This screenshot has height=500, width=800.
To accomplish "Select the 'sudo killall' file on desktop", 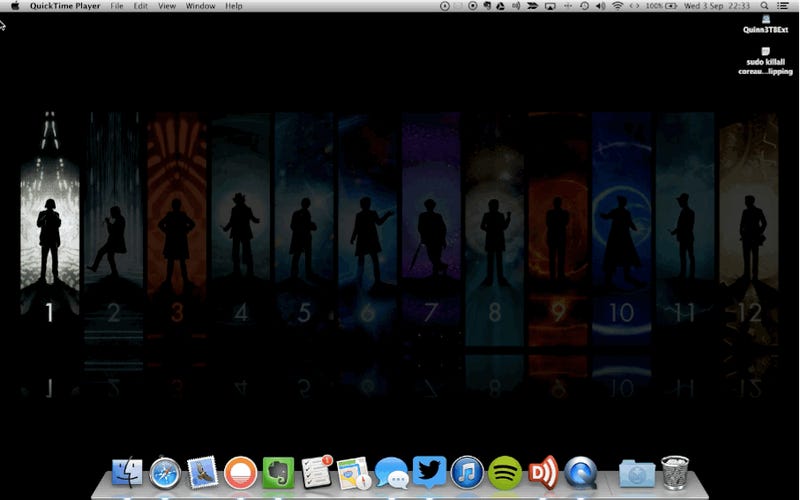I will tap(765, 61).
